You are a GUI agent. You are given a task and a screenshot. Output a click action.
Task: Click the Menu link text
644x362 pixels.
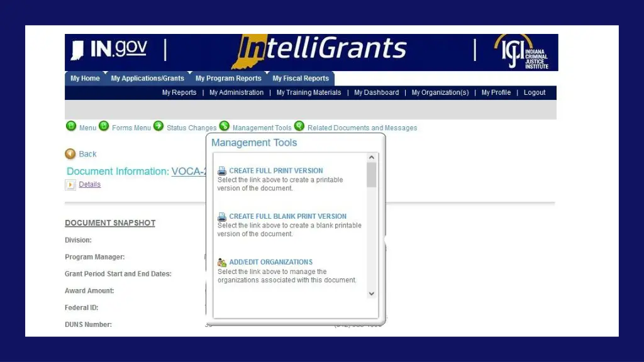tap(87, 128)
